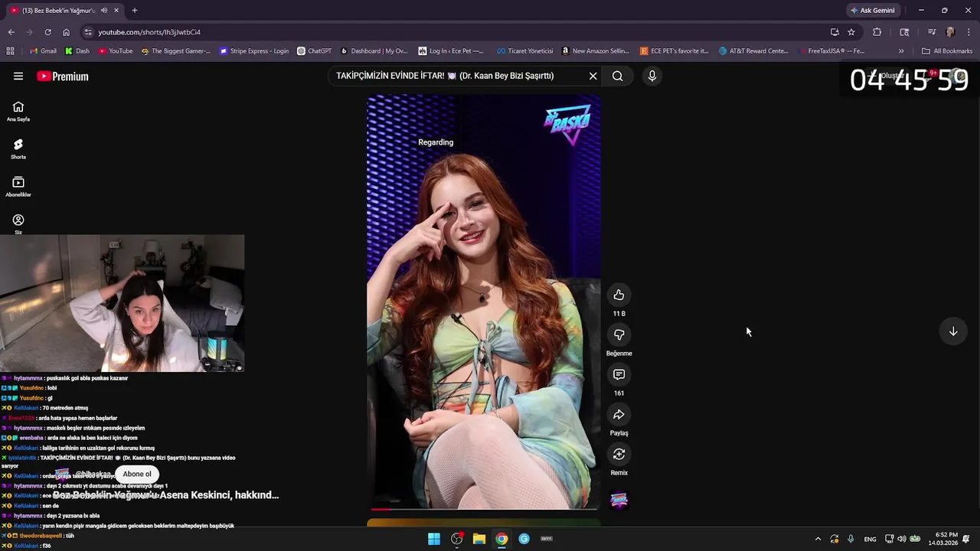The height and width of the screenshot is (551, 980).
Task: Open Ticaret Yöneticisi bookmark
Action: click(524, 51)
